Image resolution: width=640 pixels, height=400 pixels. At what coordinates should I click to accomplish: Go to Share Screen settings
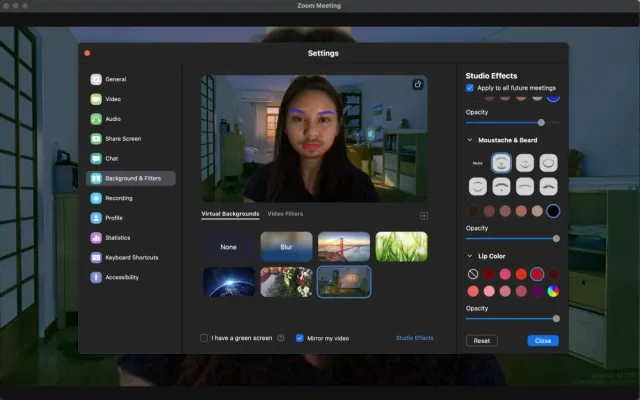pyautogui.click(x=122, y=138)
